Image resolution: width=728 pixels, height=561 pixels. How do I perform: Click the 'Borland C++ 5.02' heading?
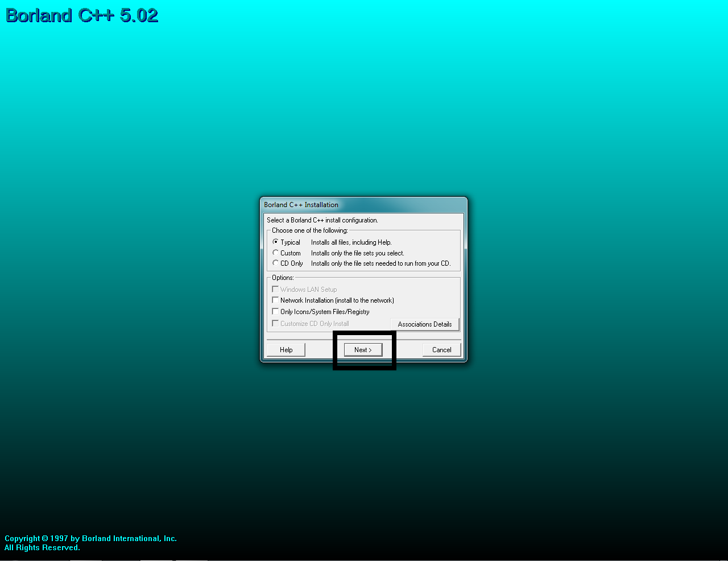[x=82, y=15]
